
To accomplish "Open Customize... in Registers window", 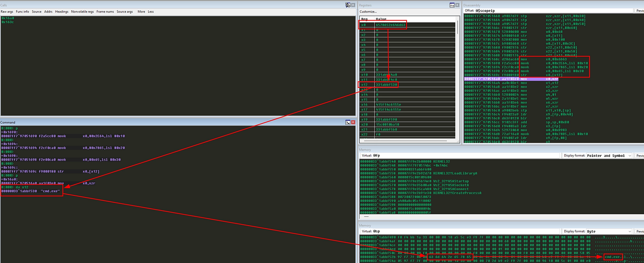I will 368,11.
